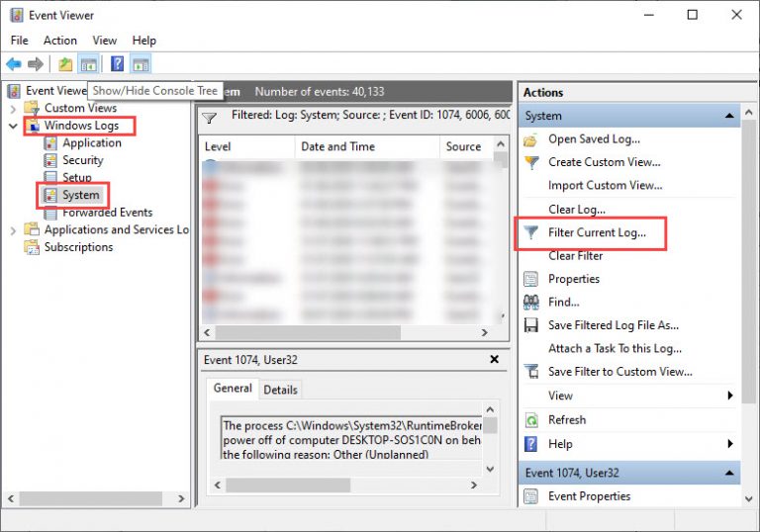Screen dimensions: 760x532
Task: Click the funnel icon in the Filtered banner
Action: [x=210, y=118]
